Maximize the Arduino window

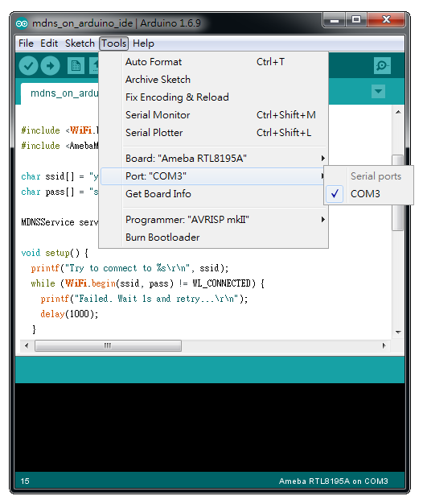[x=356, y=20]
